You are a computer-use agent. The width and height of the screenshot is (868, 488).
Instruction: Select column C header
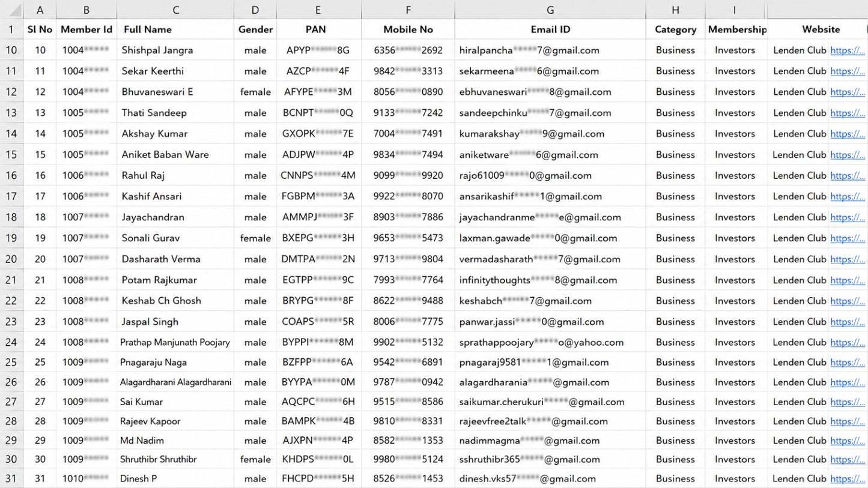tap(175, 10)
